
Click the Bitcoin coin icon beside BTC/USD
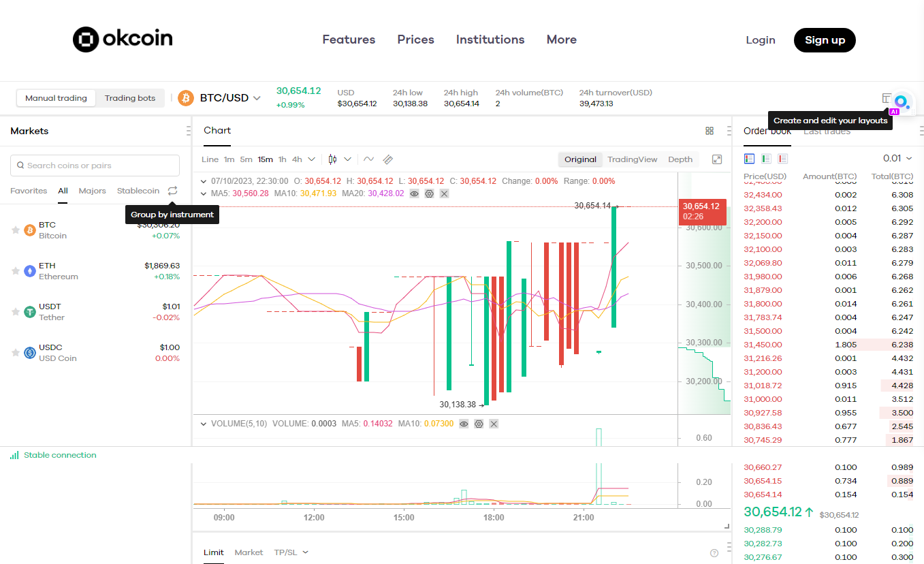[x=186, y=98]
